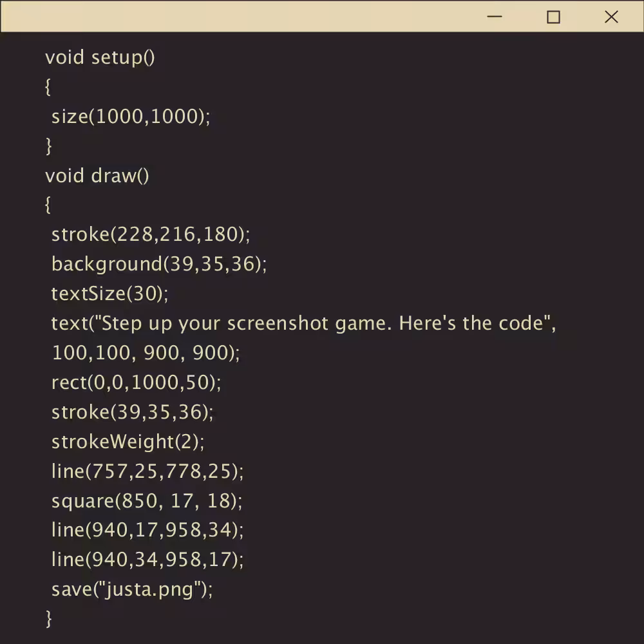Select the 'stroke(39,35,36);' code line
644x644 pixels.
133,412
